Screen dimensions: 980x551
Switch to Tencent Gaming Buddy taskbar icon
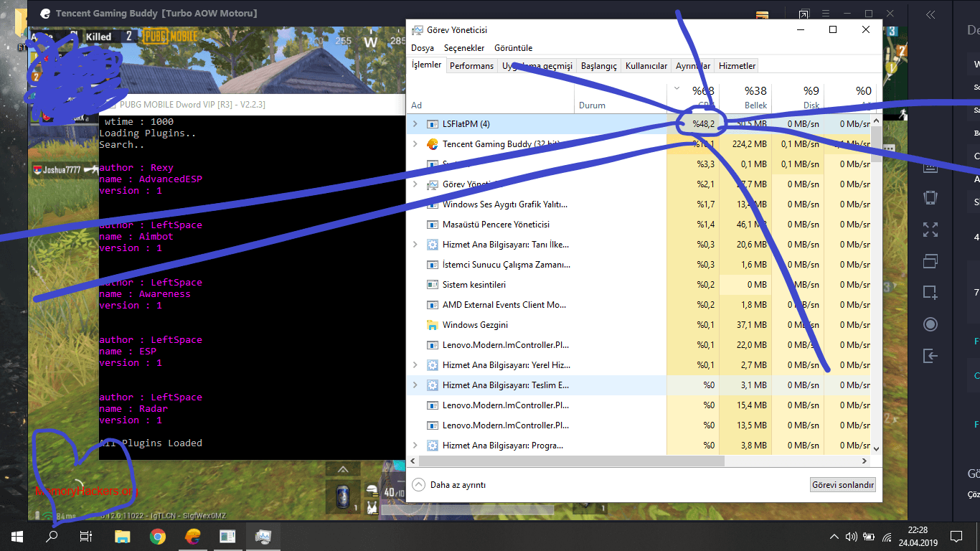click(x=192, y=536)
